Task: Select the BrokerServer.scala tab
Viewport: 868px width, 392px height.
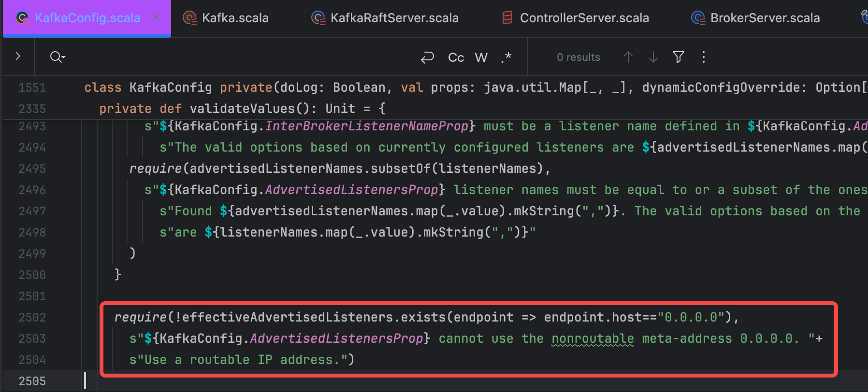Action: click(765, 18)
